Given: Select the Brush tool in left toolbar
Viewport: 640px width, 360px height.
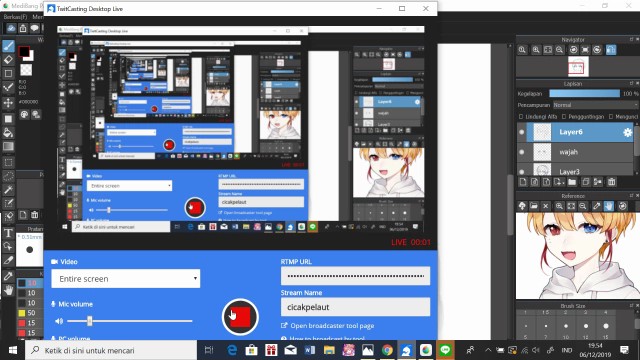Looking at the screenshot, I should point(8,46).
